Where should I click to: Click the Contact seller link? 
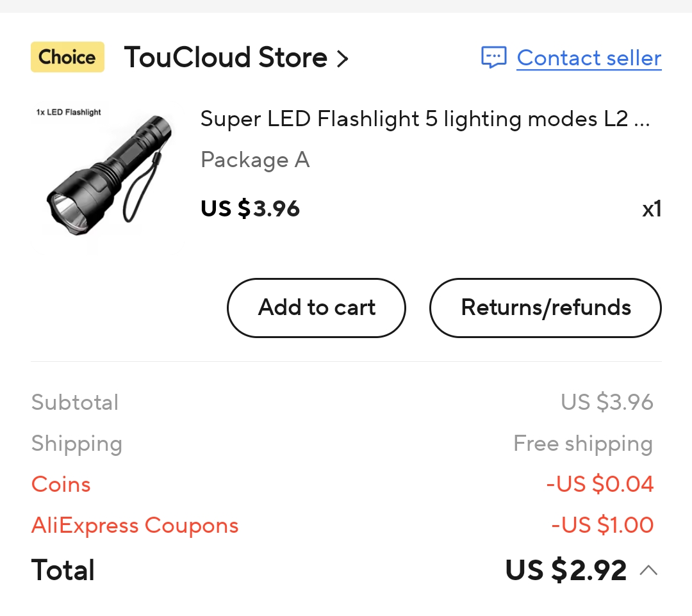(x=589, y=58)
